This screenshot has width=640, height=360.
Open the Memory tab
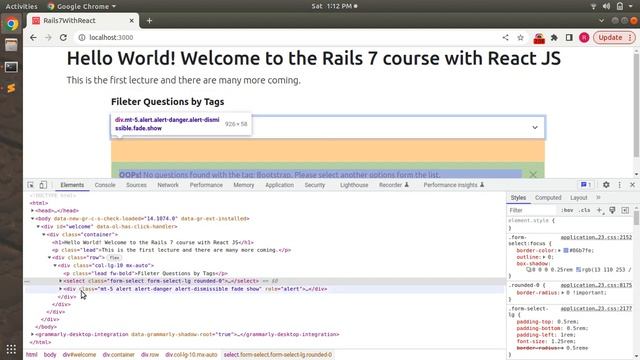(x=244, y=185)
